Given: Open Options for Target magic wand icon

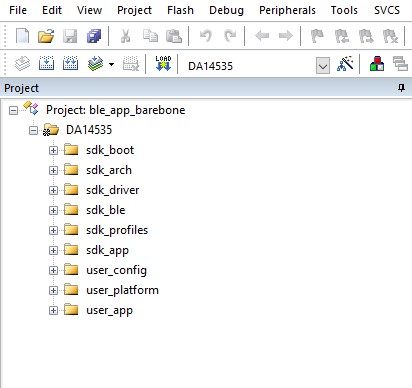Looking at the screenshot, I should point(345,63).
